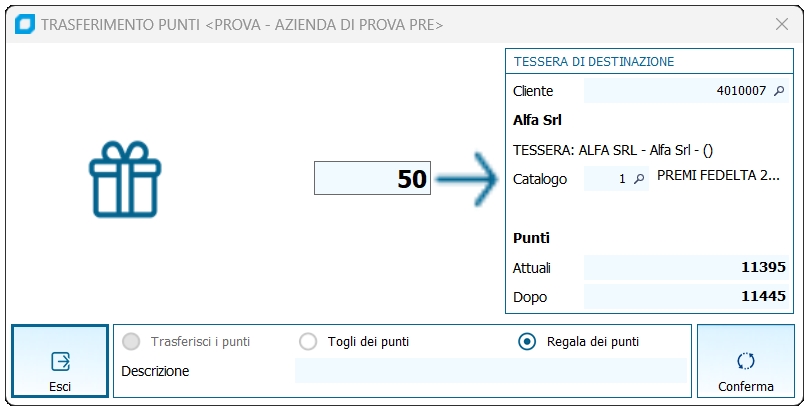Click the points amount field showing 50

click(x=373, y=180)
